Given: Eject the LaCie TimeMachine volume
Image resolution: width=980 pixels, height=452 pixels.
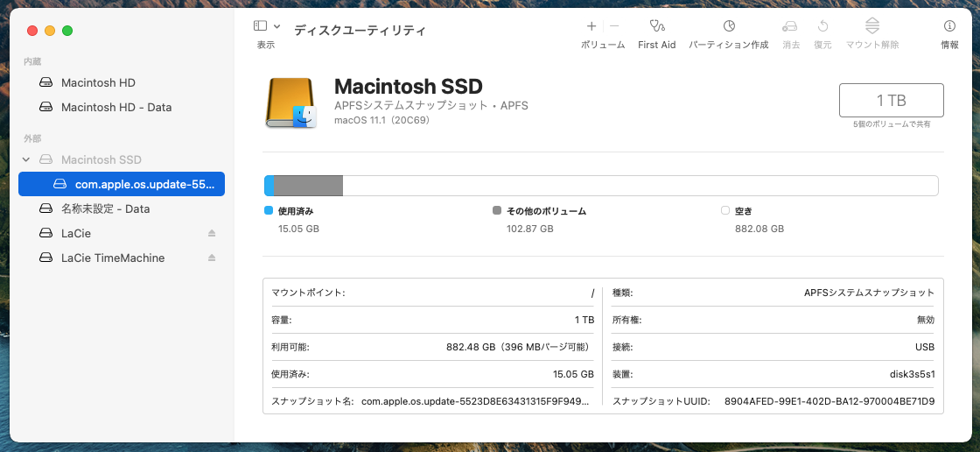Looking at the screenshot, I should tap(212, 258).
